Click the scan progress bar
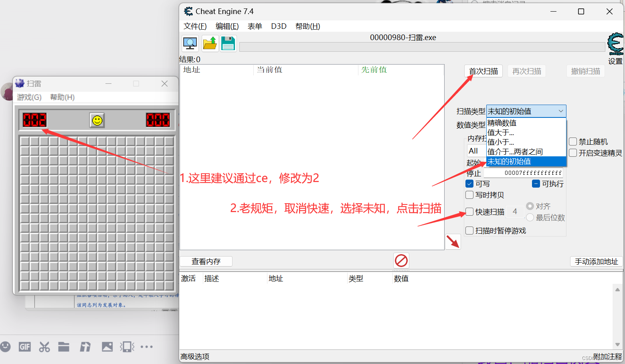Screen dimensions: 625x364 (x=422, y=47)
